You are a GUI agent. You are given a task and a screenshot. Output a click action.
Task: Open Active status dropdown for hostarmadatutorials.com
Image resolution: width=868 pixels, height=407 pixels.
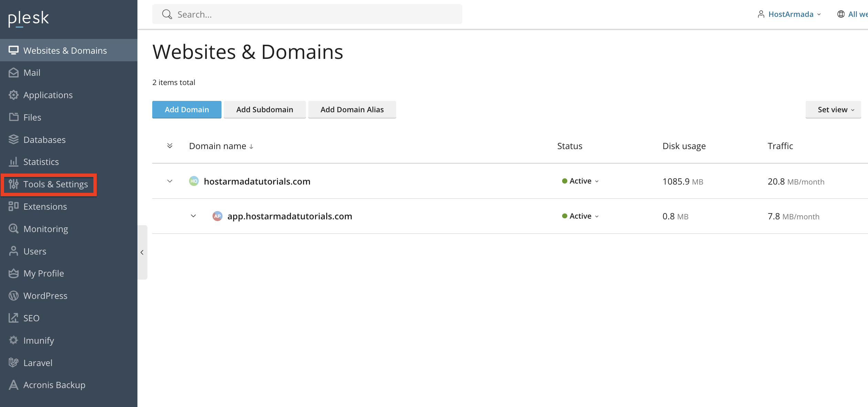(580, 181)
